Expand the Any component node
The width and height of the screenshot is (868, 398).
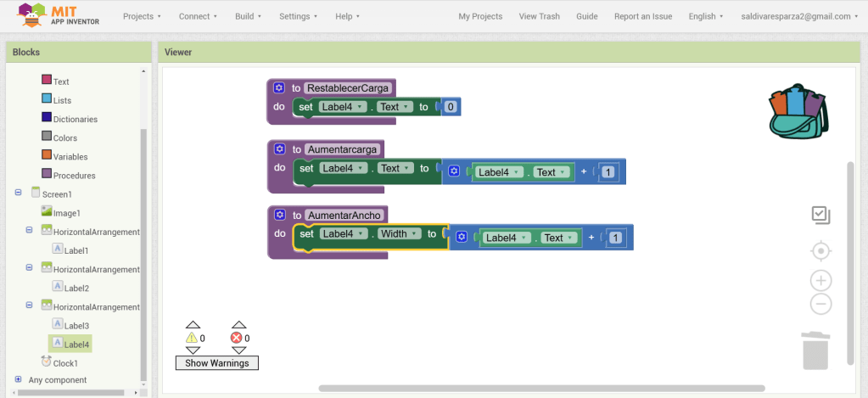pos(19,379)
